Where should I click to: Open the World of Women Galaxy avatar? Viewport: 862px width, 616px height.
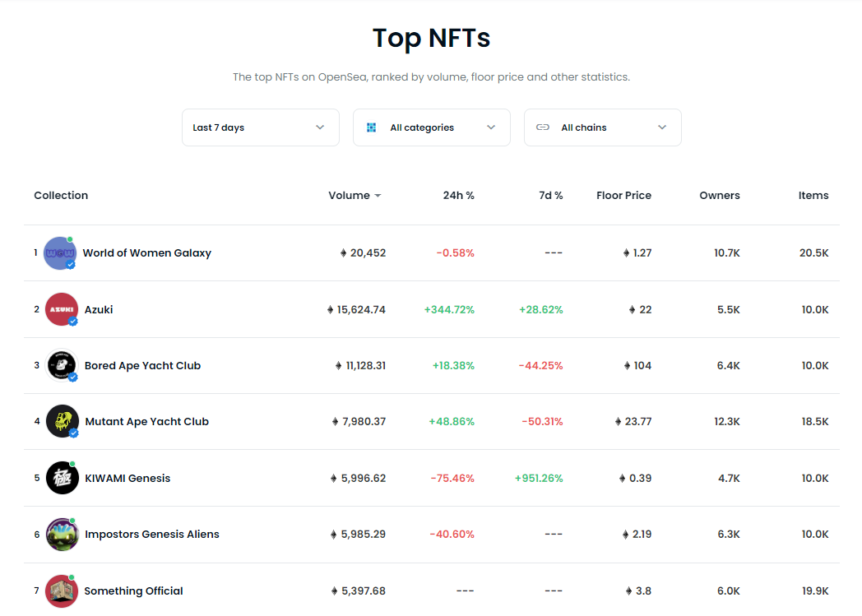[x=60, y=253]
